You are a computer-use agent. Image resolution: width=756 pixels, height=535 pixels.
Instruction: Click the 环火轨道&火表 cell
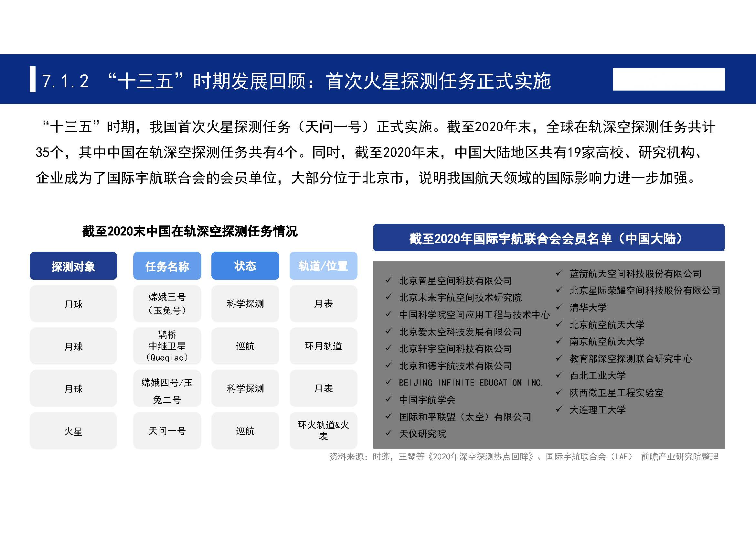click(323, 431)
